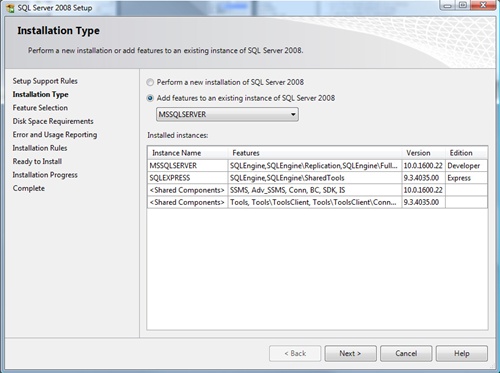The height and width of the screenshot is (373, 500).
Task: Click the Features column header
Action: point(315,153)
